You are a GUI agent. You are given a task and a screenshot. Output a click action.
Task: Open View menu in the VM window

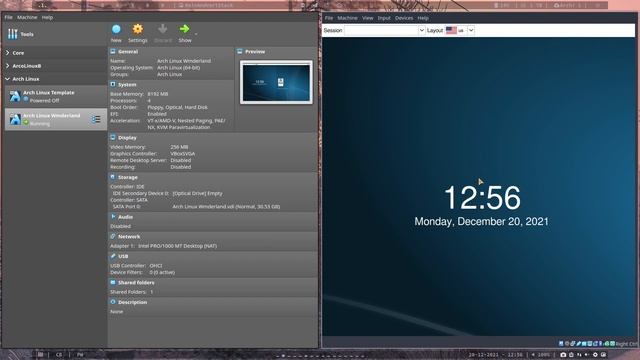coord(367,18)
